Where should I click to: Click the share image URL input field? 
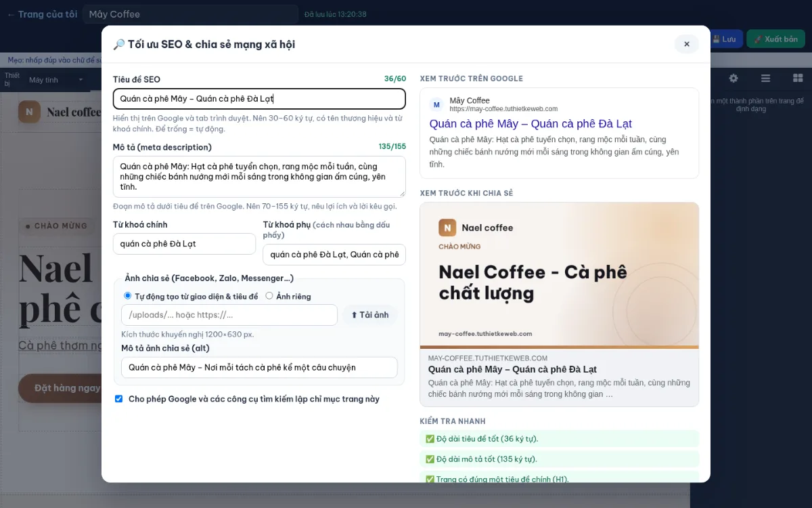229,315
